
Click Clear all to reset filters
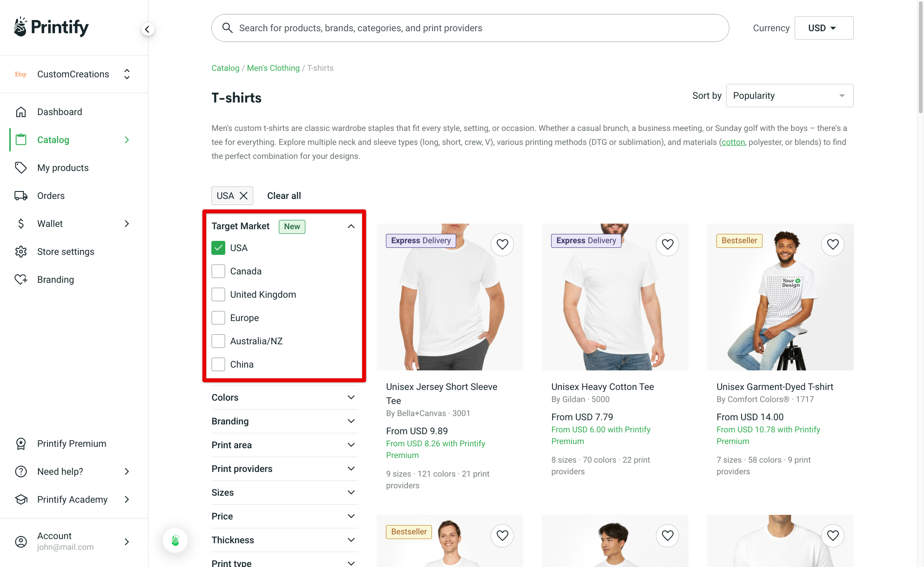point(283,196)
